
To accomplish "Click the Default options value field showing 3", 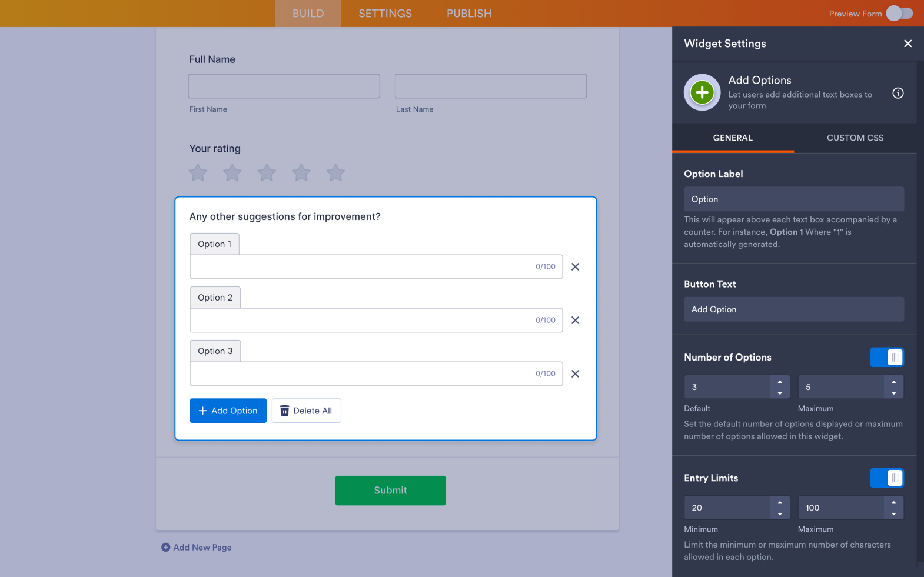I will coord(727,387).
